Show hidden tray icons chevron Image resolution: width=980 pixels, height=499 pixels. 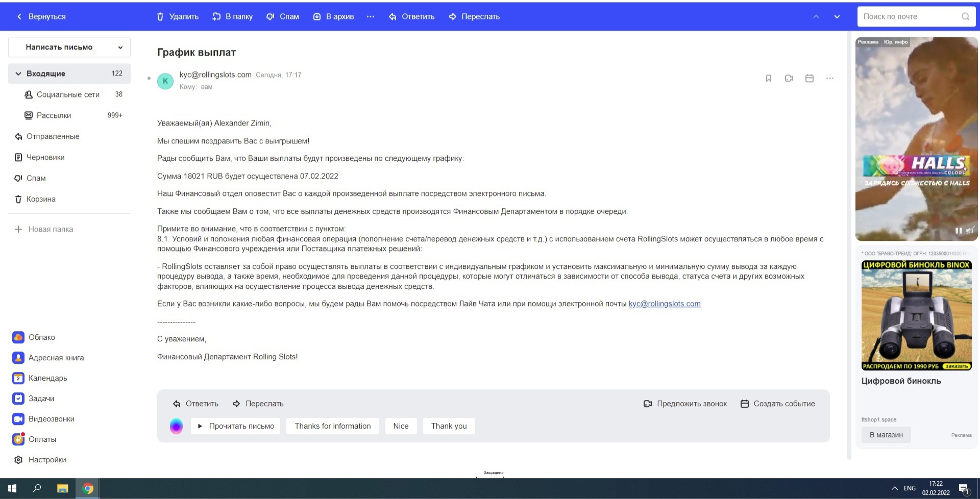coord(894,488)
